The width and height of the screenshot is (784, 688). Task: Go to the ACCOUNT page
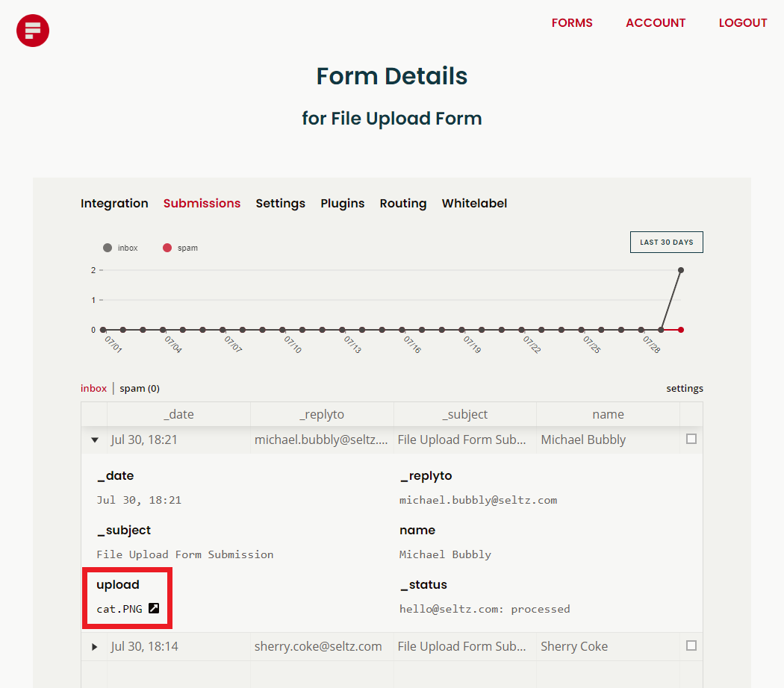click(655, 23)
